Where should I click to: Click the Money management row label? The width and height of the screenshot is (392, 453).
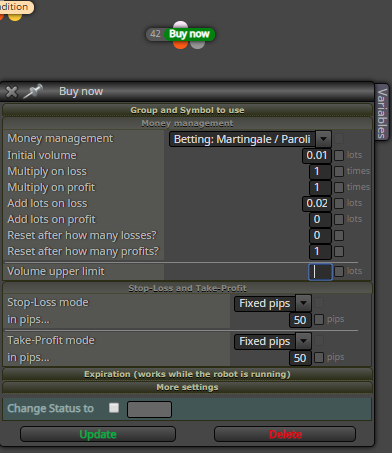[x=60, y=138]
